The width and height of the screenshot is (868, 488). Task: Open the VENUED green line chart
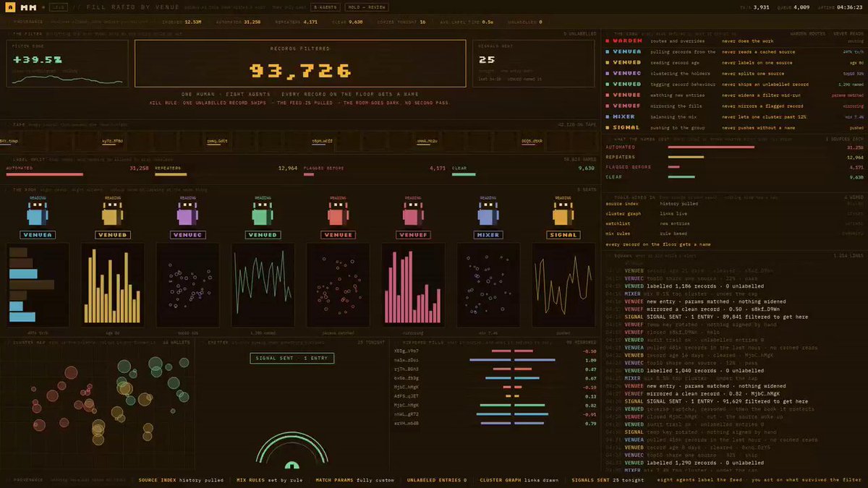click(x=263, y=283)
